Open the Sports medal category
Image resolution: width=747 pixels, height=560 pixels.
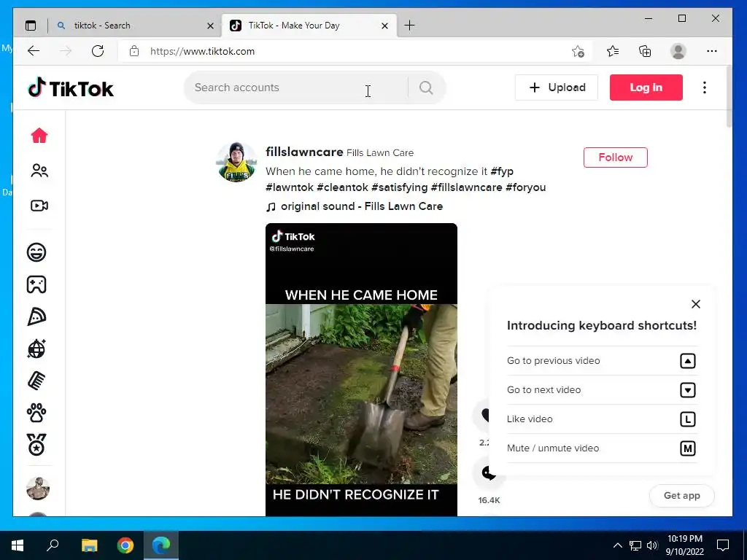click(x=36, y=445)
